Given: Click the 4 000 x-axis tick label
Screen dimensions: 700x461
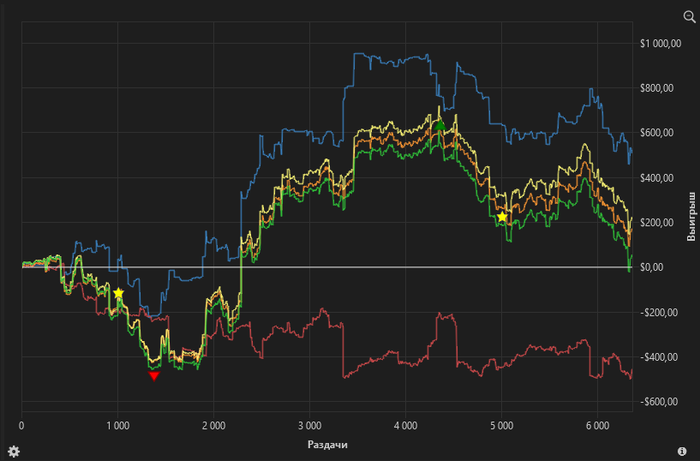Looking at the screenshot, I should click(405, 426).
